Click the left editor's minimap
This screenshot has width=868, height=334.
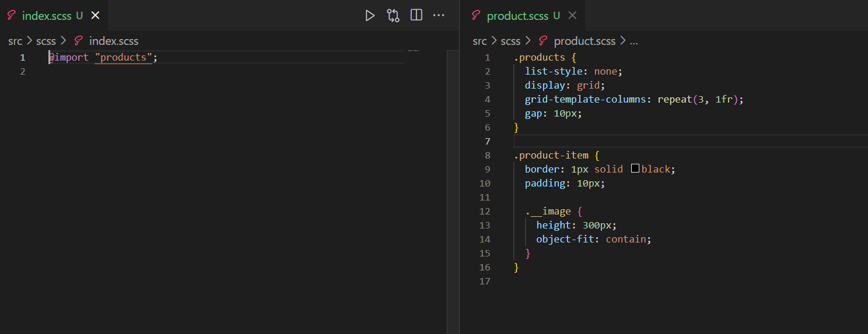click(x=414, y=51)
